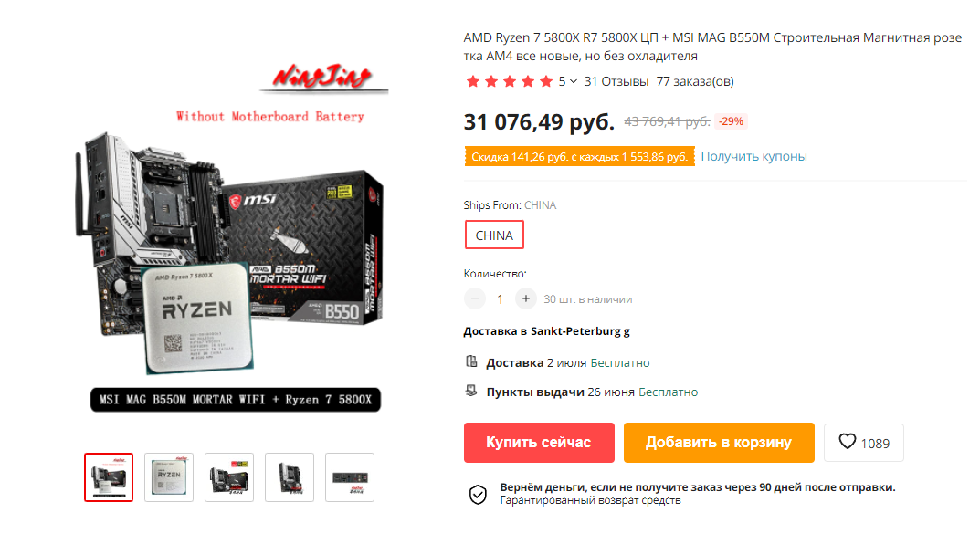This screenshot has width=980, height=544.
Task: Expand the rating breakdown chevron
Action: pyautogui.click(x=574, y=81)
